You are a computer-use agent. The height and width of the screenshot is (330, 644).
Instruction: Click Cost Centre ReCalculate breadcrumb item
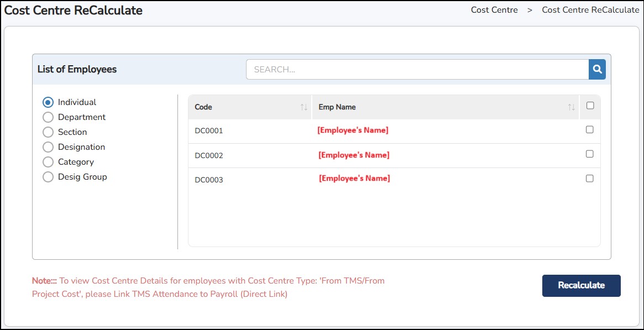[590, 10]
